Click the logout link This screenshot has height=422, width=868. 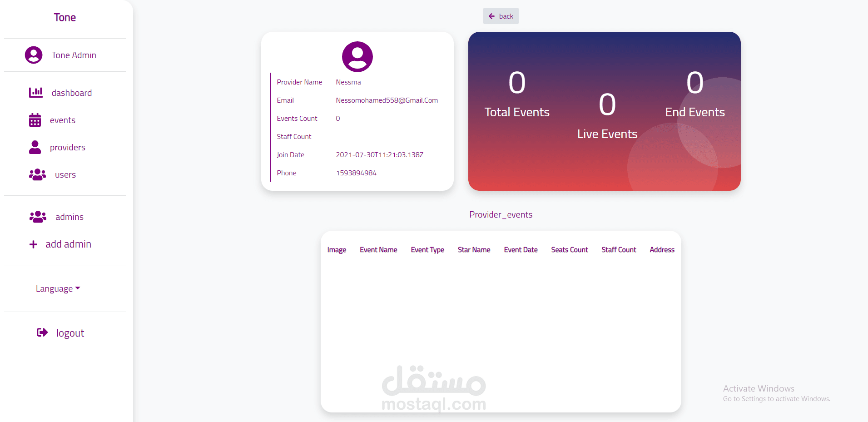(70, 333)
